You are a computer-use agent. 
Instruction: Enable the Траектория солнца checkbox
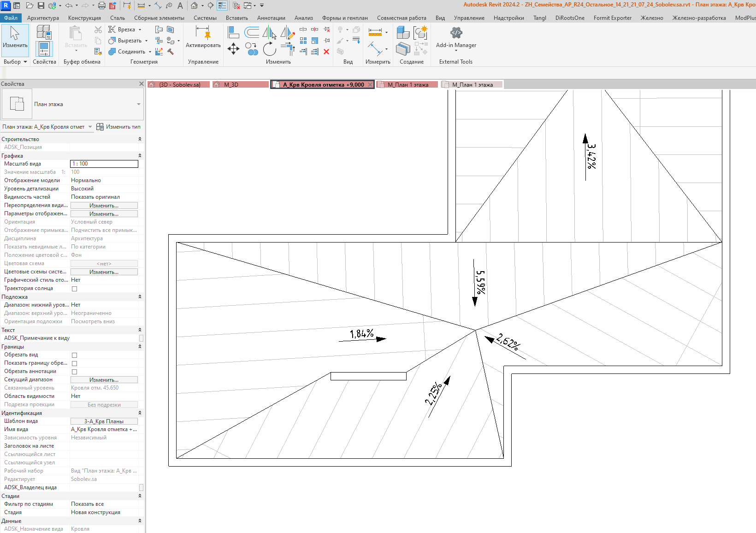(x=74, y=289)
